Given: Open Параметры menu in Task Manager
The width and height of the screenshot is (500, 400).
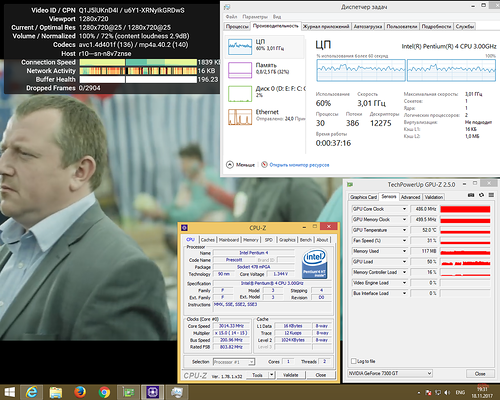Looking at the screenshot, I should (x=255, y=17).
